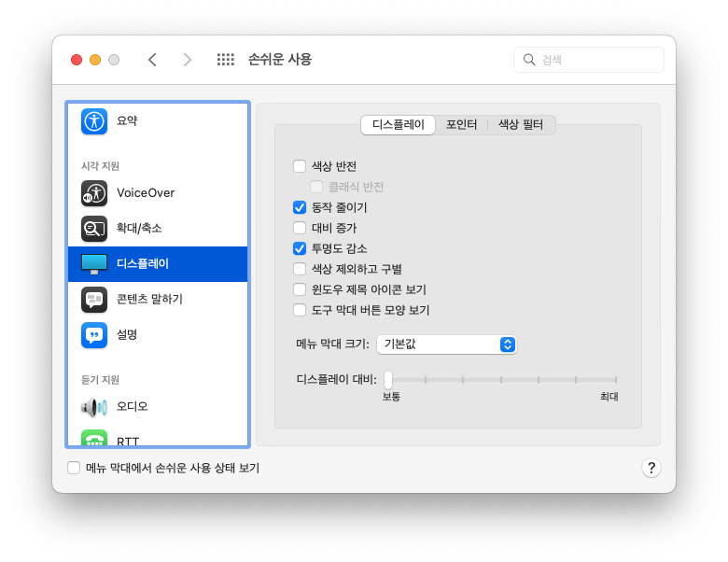Select 설명 label in sidebar
This screenshot has height=562, width=728.
(127, 335)
